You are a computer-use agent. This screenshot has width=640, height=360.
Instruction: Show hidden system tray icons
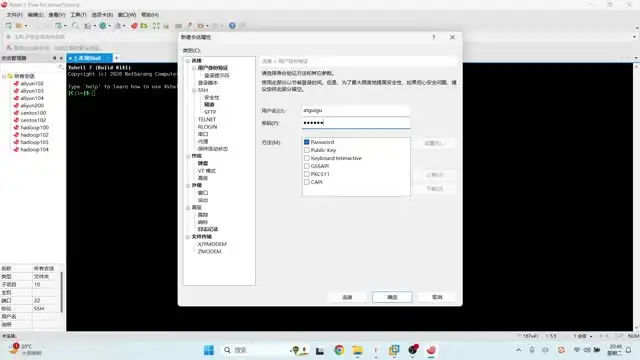(518, 350)
